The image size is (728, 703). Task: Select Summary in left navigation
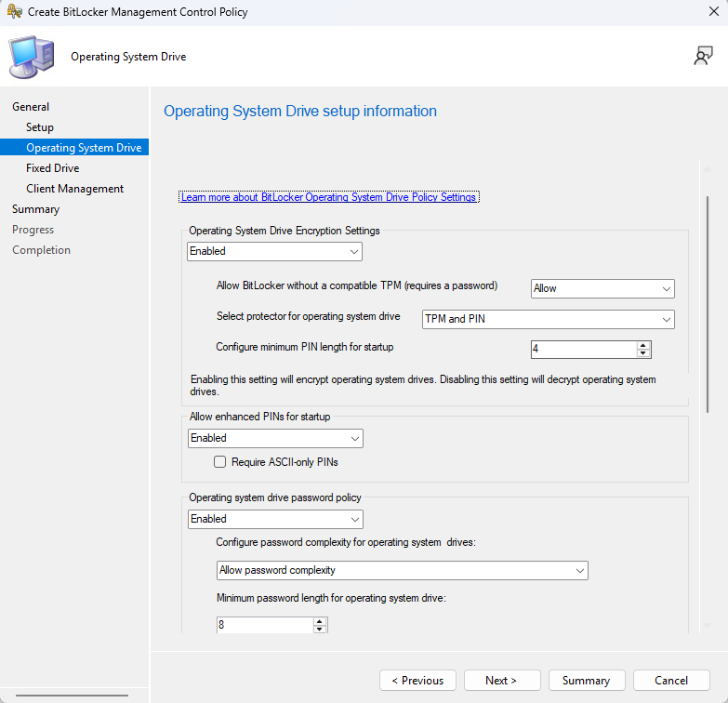click(x=35, y=209)
